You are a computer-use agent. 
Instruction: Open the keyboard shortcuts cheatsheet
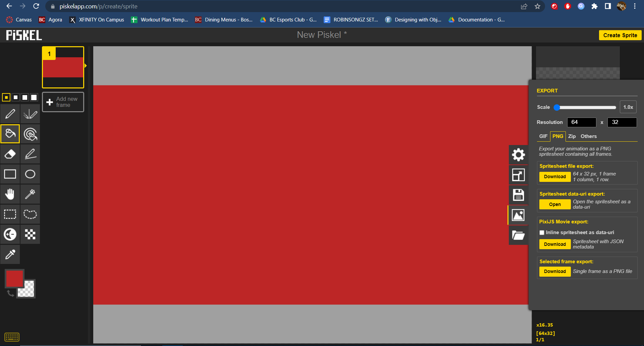point(12,337)
